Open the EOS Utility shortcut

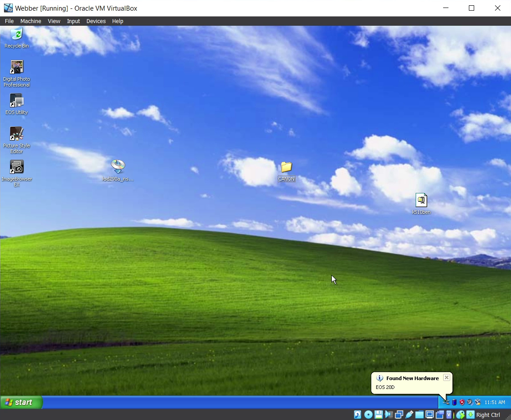(x=16, y=101)
